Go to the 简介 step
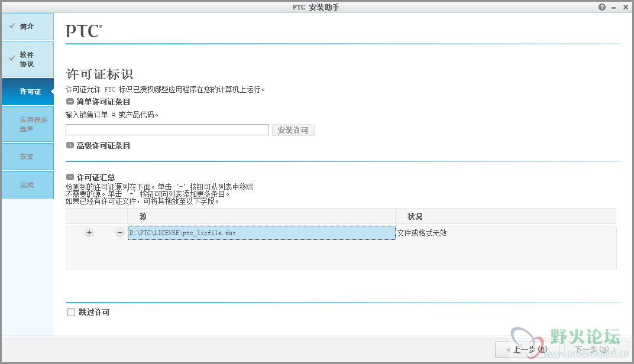Image resolution: width=634 pixels, height=364 pixels. pyautogui.click(x=27, y=27)
